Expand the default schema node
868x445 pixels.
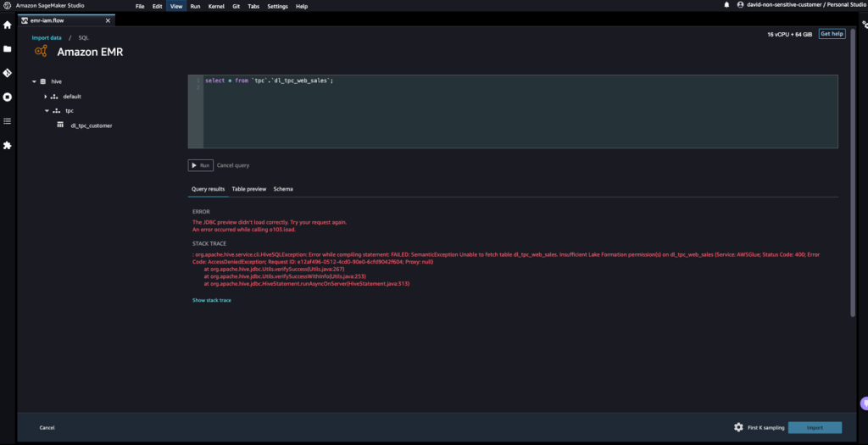coord(46,97)
